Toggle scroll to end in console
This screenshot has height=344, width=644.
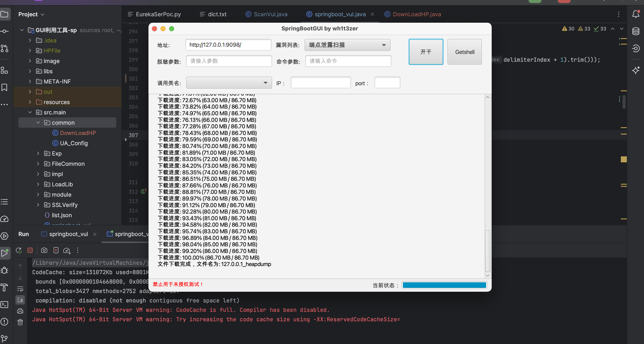(x=20, y=300)
